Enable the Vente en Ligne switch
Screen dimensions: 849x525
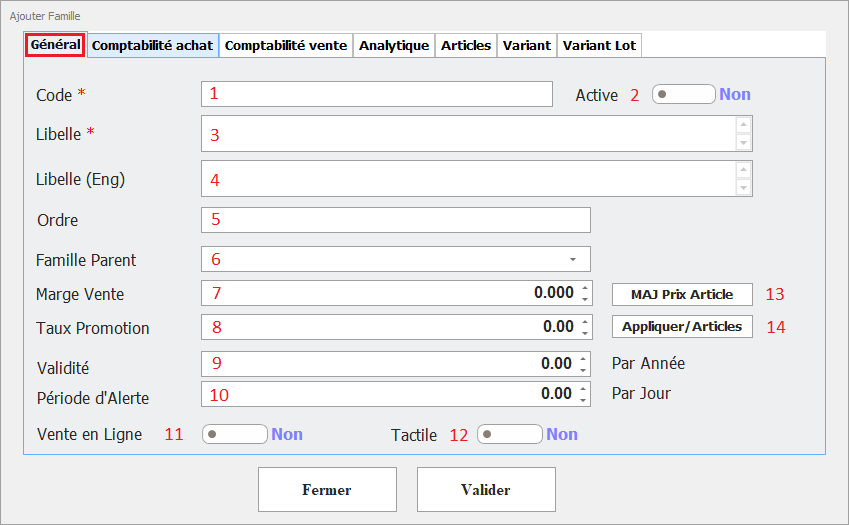[x=235, y=434]
